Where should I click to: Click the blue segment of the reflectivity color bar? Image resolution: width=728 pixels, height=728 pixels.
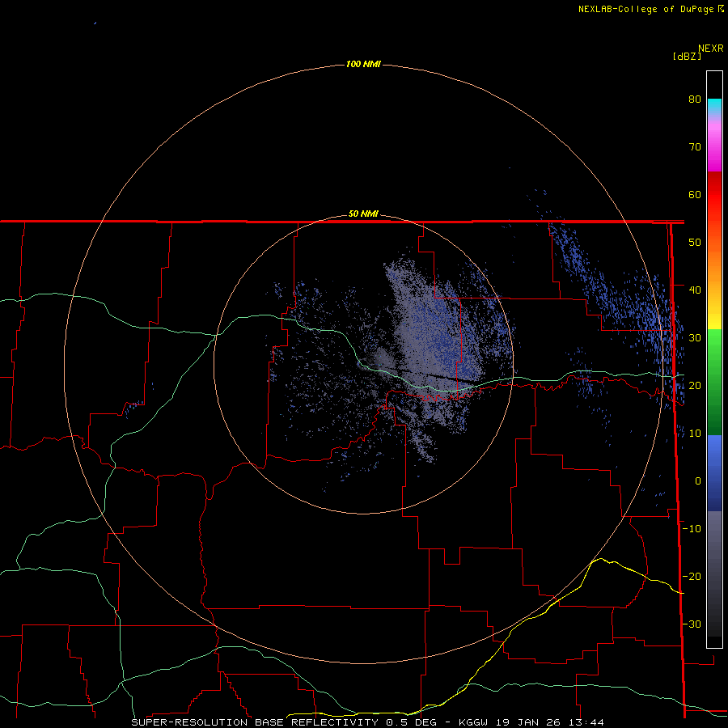(x=714, y=473)
